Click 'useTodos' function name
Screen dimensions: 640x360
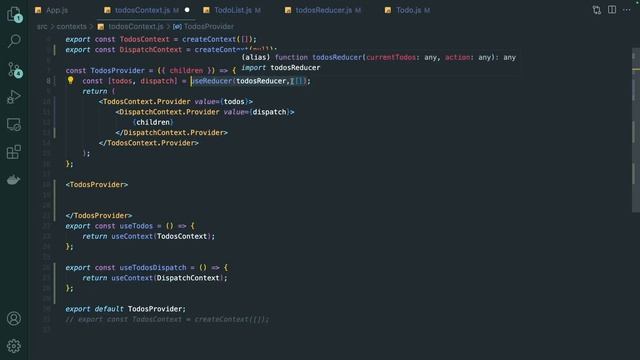(136, 226)
